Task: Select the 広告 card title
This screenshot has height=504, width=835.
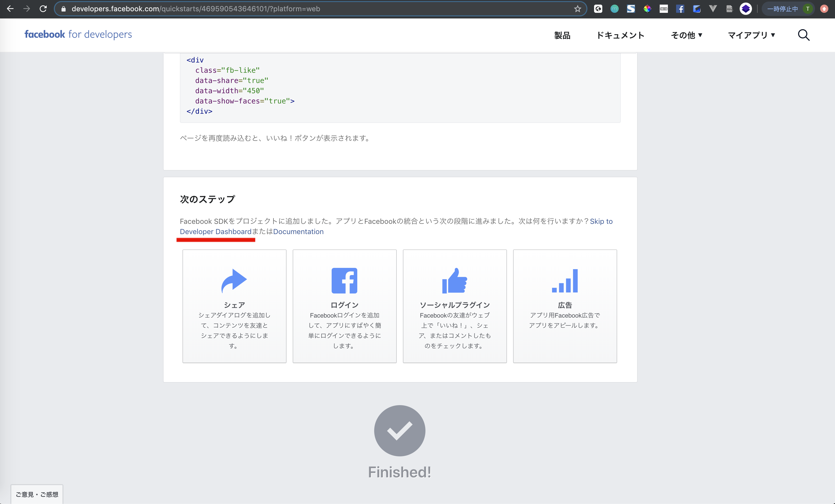Action: (565, 305)
